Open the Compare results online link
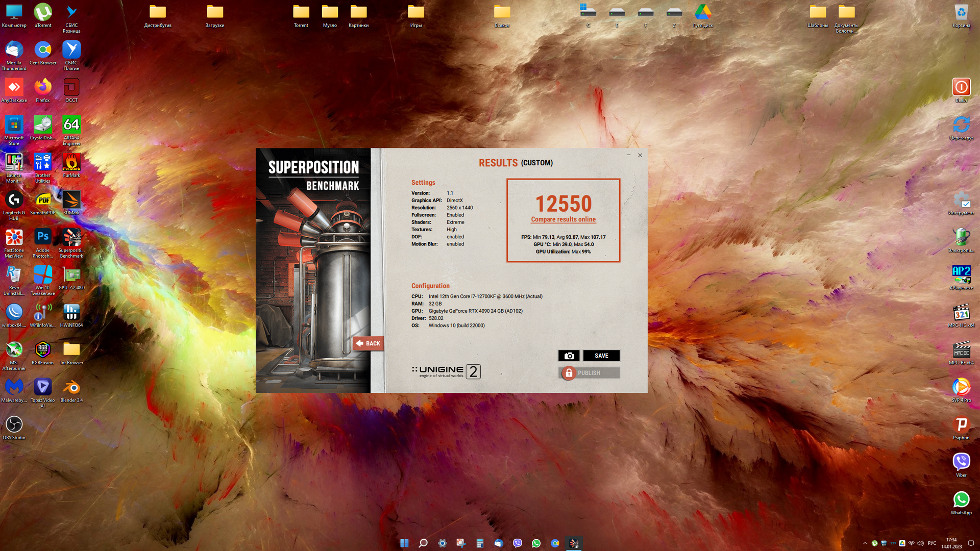The image size is (980, 551). 563,219
